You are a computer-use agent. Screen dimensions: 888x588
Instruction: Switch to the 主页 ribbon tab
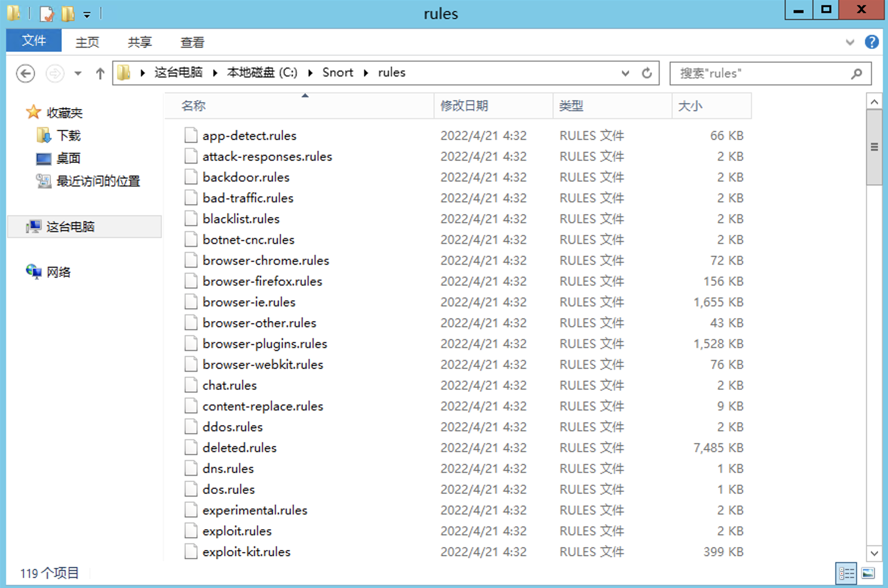tap(87, 42)
